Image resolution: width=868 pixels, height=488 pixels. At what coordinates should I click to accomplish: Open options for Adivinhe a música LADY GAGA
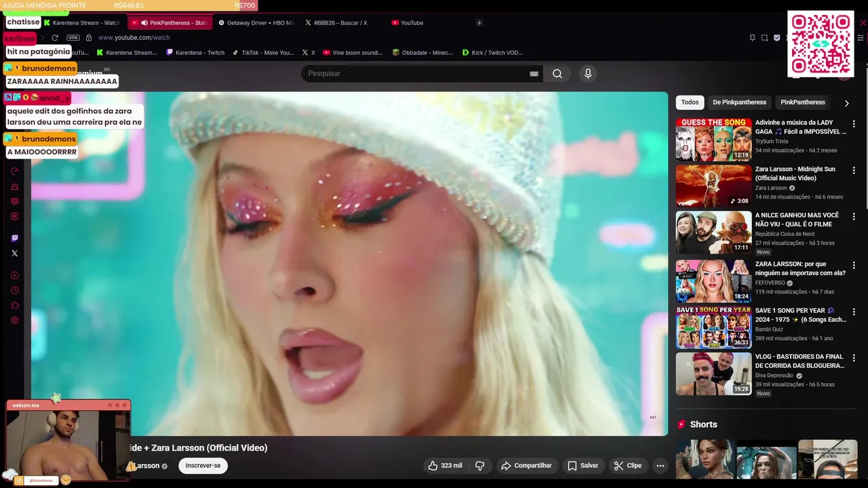tap(854, 124)
